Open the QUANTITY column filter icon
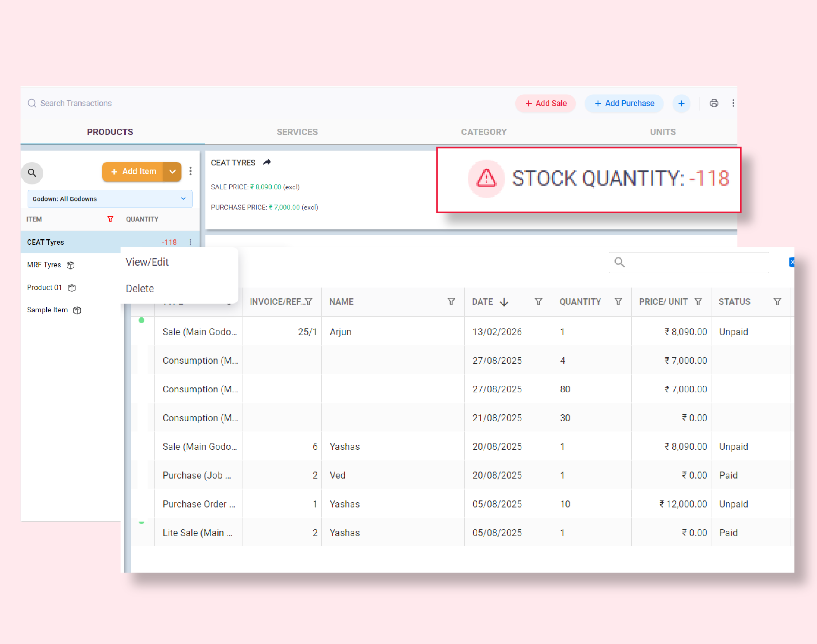Viewport: 817px width, 644px height. coord(618,302)
